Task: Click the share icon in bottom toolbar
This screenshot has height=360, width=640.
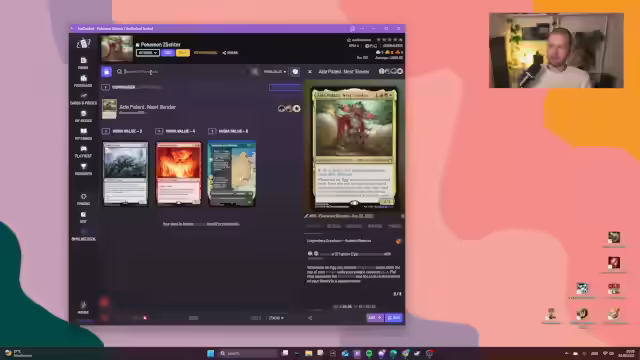Action: (310, 318)
